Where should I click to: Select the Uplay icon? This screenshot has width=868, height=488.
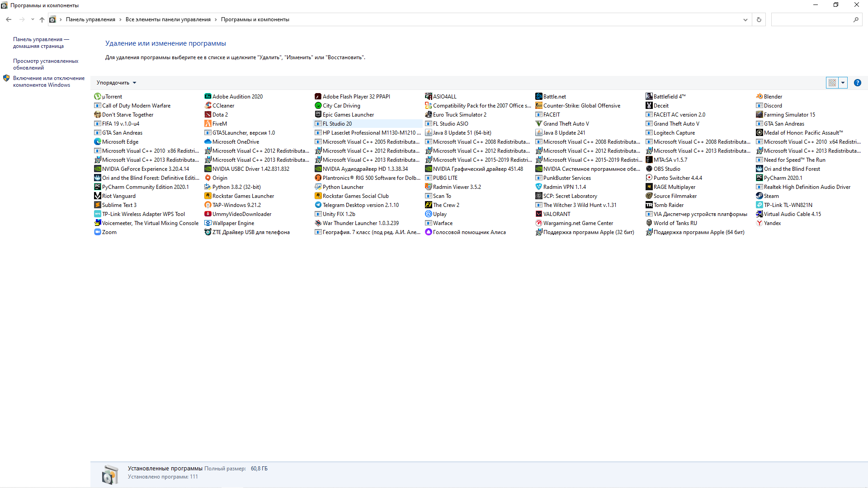(428, 214)
